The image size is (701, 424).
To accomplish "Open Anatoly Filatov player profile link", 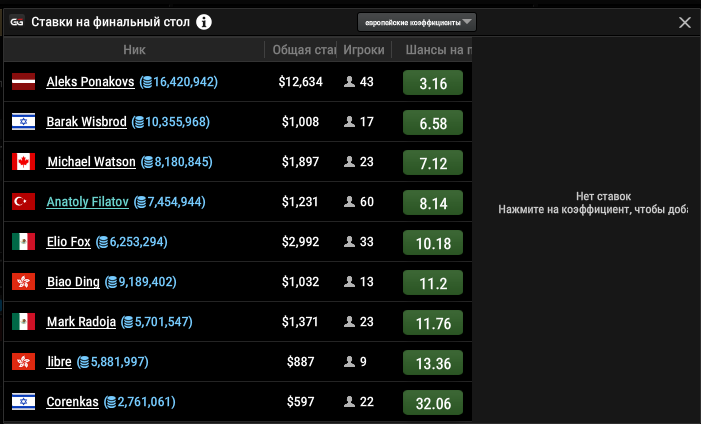I will pyautogui.click(x=87, y=202).
